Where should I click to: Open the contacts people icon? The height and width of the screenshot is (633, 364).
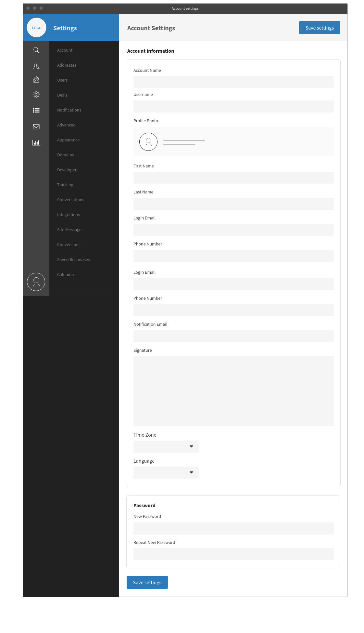pyautogui.click(x=36, y=66)
